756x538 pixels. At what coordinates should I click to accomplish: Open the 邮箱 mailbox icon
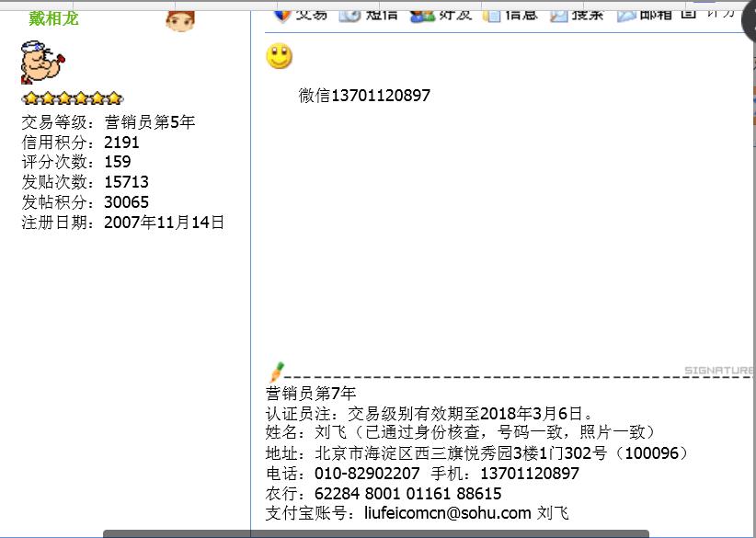point(627,14)
